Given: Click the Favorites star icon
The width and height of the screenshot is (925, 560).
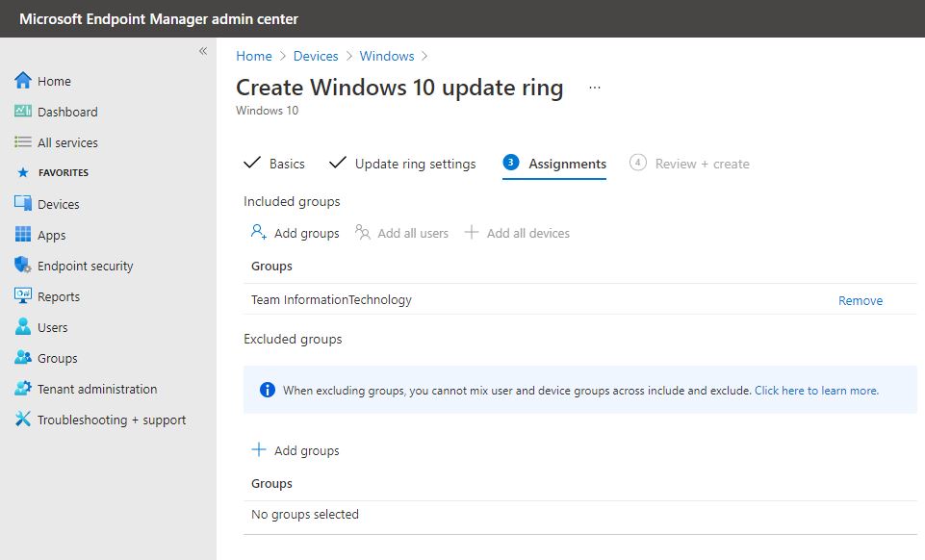Looking at the screenshot, I should pos(23,172).
